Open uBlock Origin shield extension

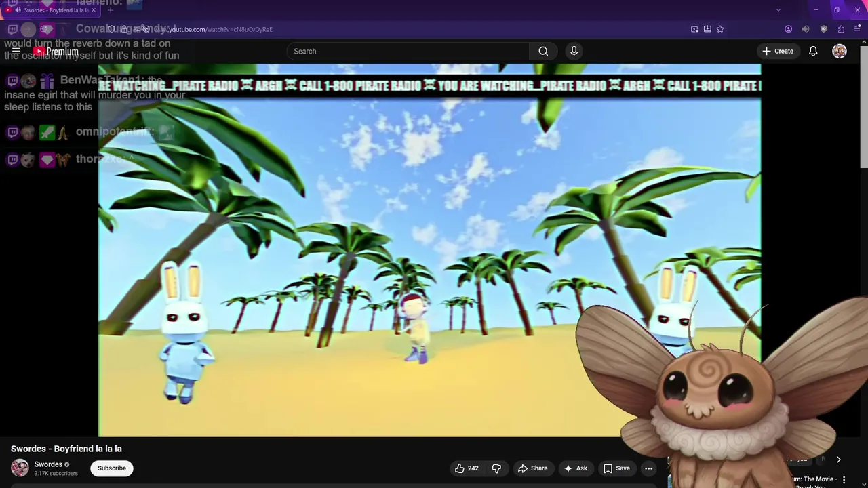(x=823, y=29)
